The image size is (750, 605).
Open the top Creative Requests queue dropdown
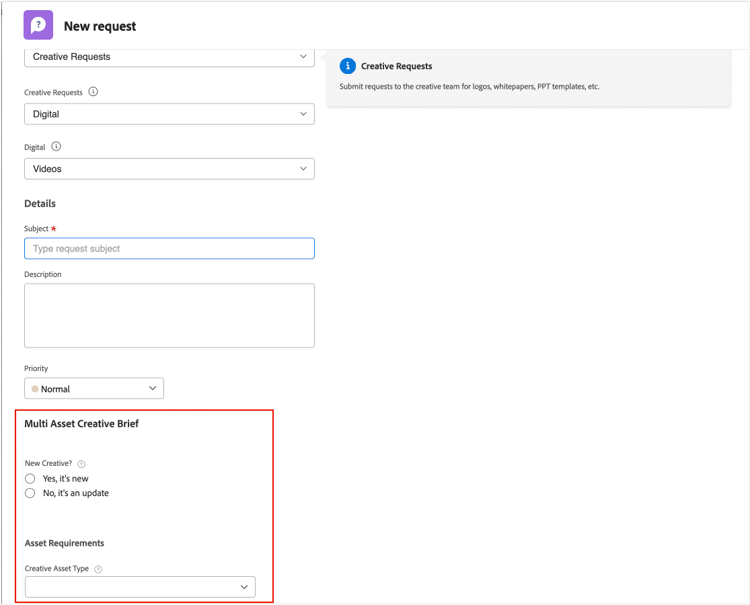pyautogui.click(x=169, y=57)
